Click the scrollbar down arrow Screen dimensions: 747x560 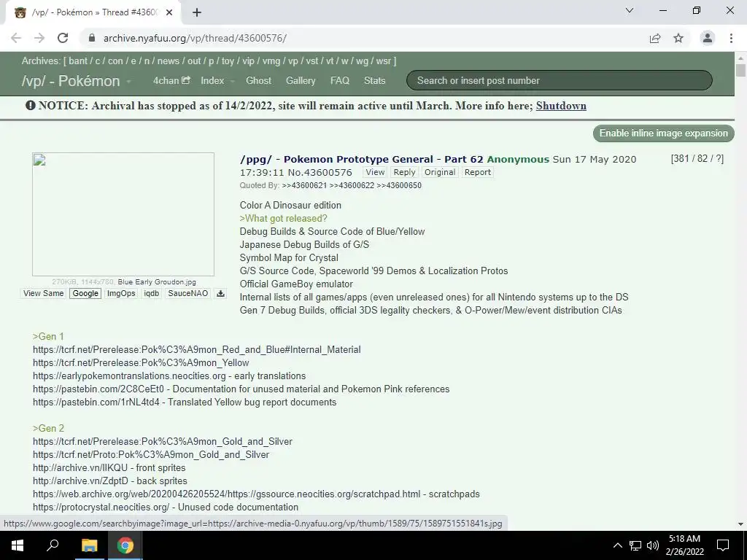coord(740,524)
